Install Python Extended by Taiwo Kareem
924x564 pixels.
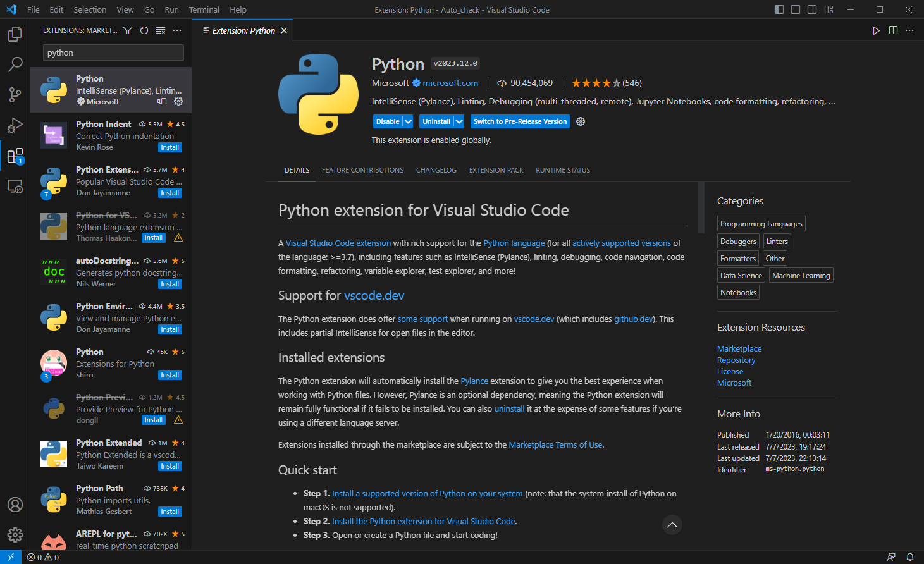[170, 466]
